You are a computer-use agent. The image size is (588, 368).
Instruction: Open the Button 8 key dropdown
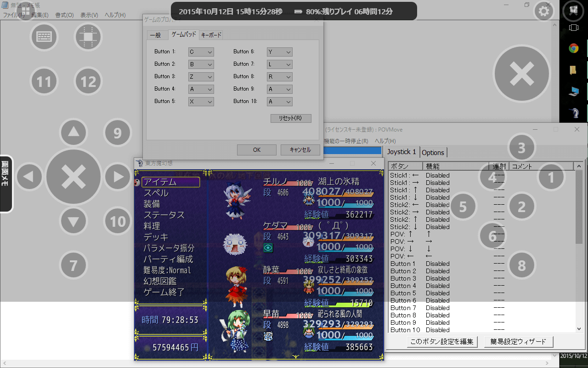click(x=280, y=77)
